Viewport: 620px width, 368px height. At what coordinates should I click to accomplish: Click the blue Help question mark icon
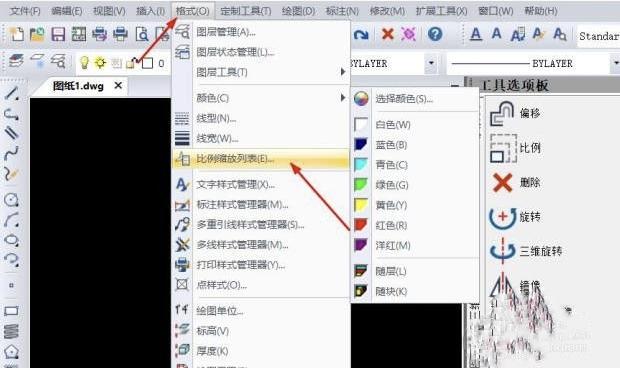click(x=435, y=34)
